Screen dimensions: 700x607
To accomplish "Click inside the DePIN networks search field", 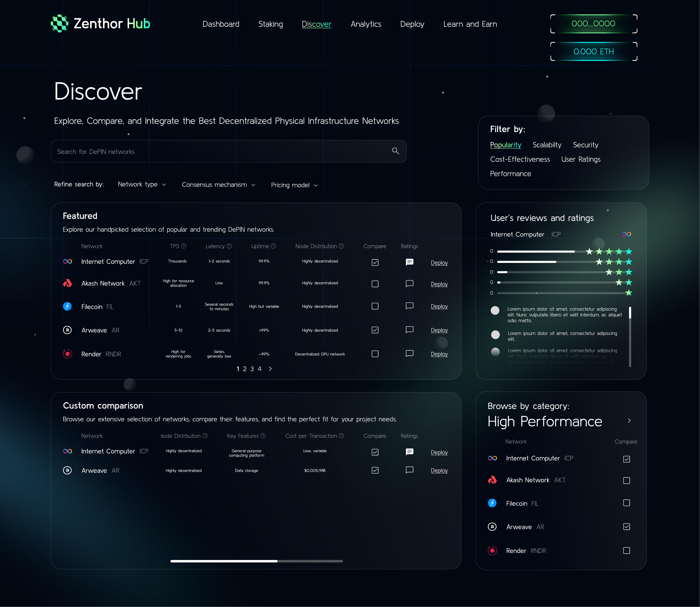I will [x=203, y=151].
